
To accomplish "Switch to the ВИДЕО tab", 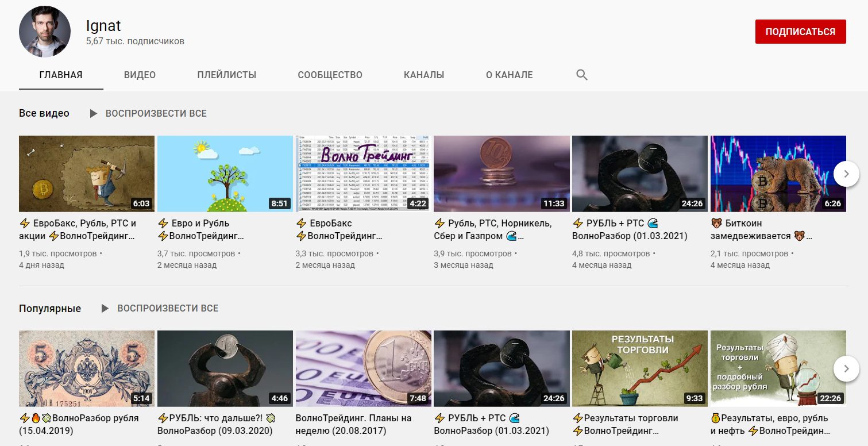I will tap(140, 75).
